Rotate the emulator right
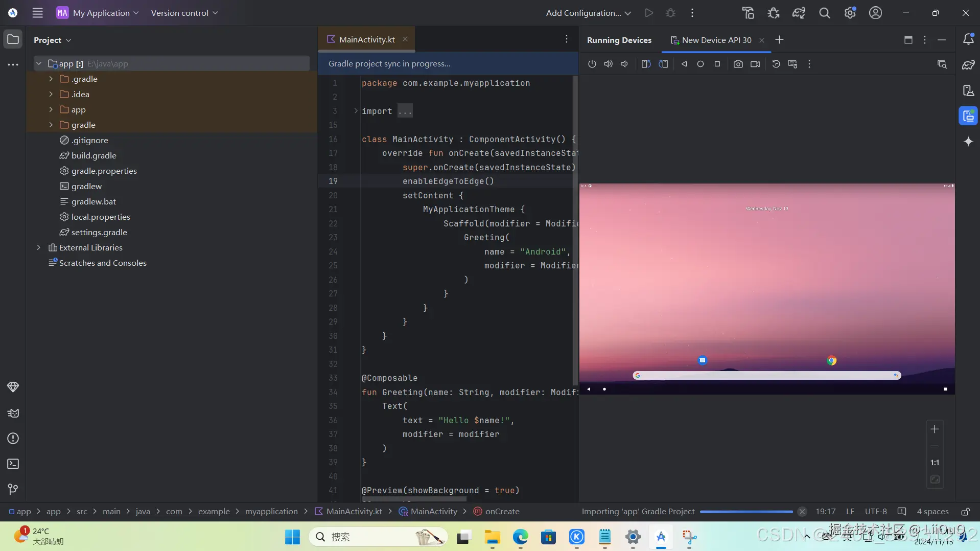The width and height of the screenshot is (980, 551). click(x=663, y=64)
